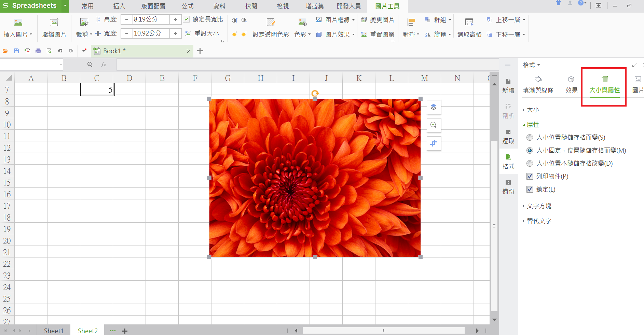The width and height of the screenshot is (644, 335).
Task: Click the layers floating button beside image
Action: [x=434, y=107]
